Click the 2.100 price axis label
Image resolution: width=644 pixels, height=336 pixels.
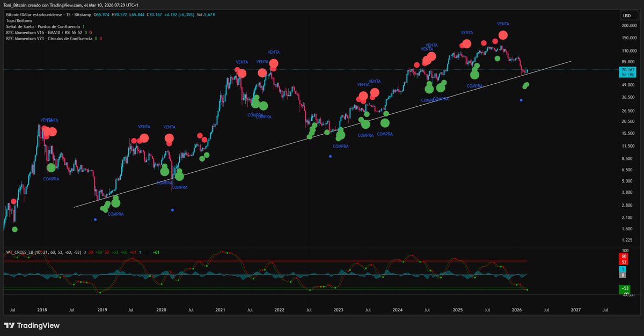coord(626,217)
